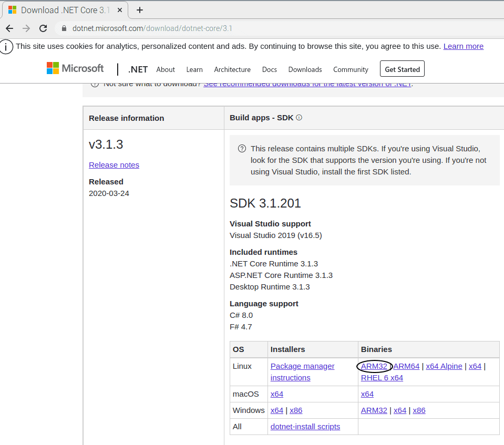This screenshot has width=504, height=445.
Task: Download RHEL 6 x64 binaries
Action: coord(382,378)
